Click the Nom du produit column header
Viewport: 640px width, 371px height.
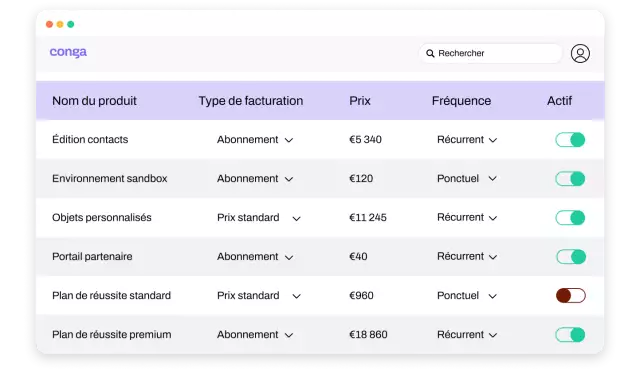pos(94,101)
